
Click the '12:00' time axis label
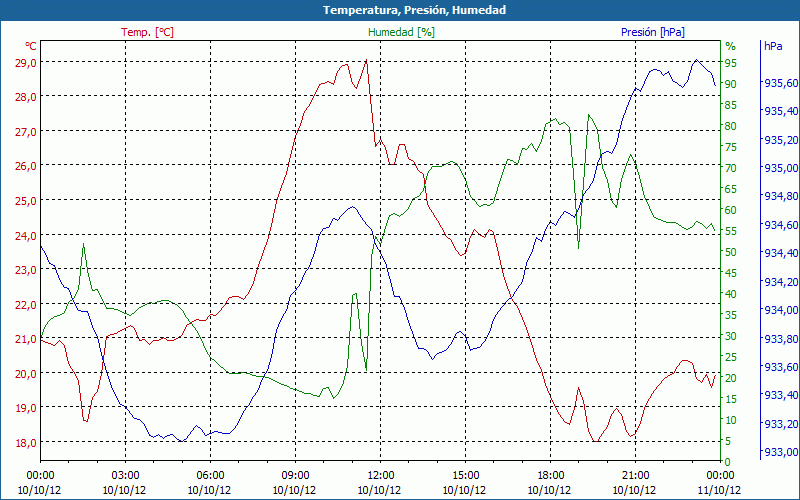click(x=380, y=476)
